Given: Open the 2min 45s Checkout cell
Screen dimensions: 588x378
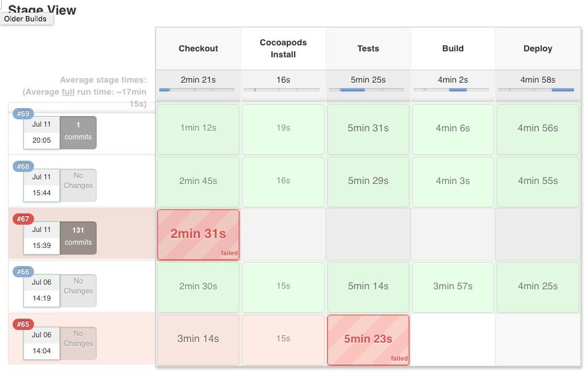Looking at the screenshot, I should click(x=198, y=182).
